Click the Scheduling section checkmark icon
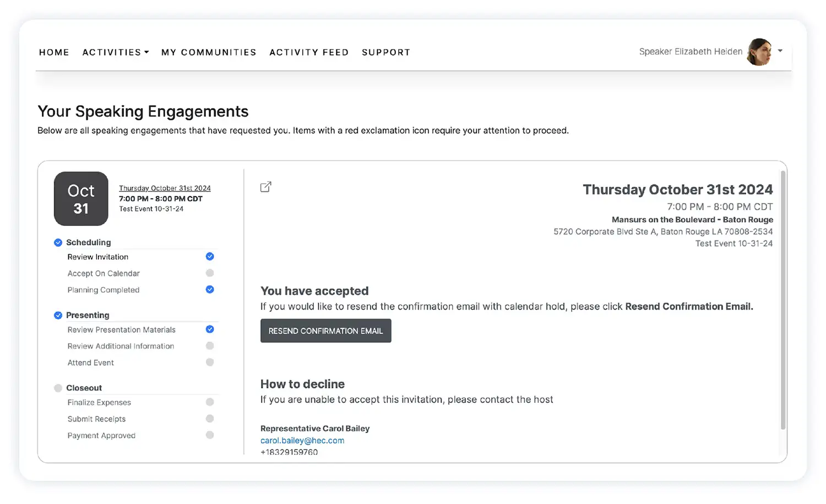 (x=58, y=243)
